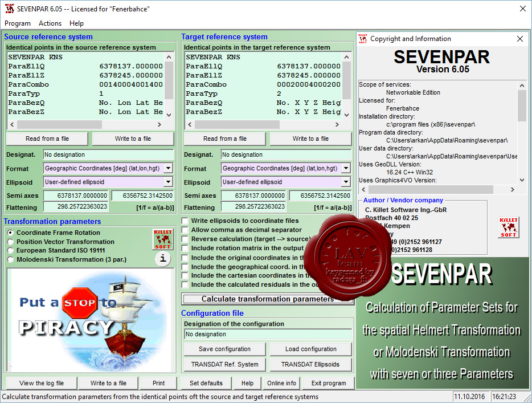Open TRANSDAT Ref. System
This screenshot has height=403, width=532.
coord(224,364)
